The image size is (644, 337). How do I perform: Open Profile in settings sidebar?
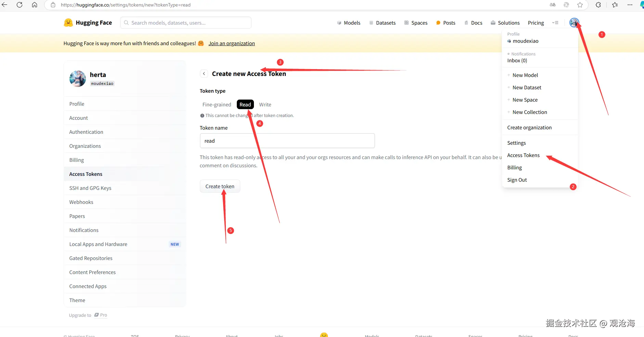pos(125,104)
